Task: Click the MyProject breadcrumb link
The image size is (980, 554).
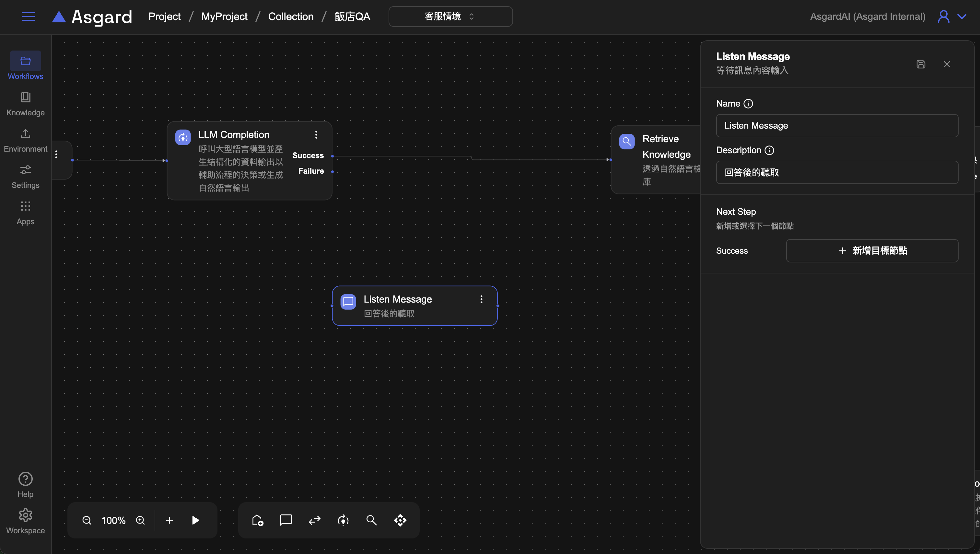Action: click(224, 17)
